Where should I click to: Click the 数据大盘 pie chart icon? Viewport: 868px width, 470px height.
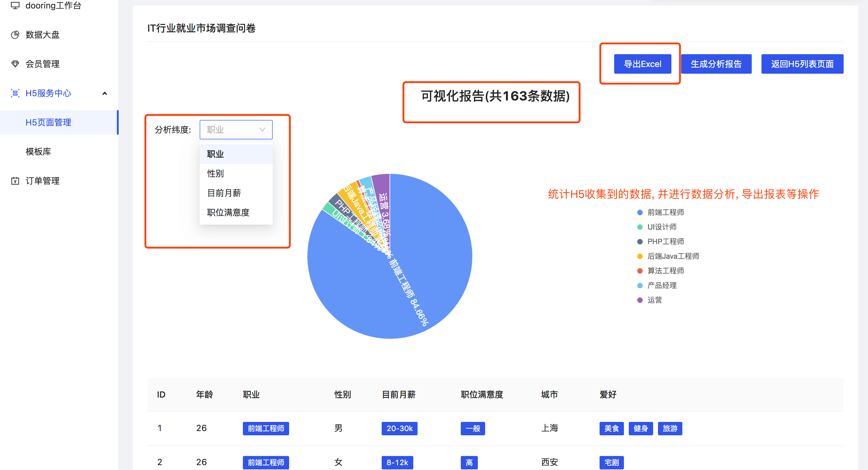point(15,35)
